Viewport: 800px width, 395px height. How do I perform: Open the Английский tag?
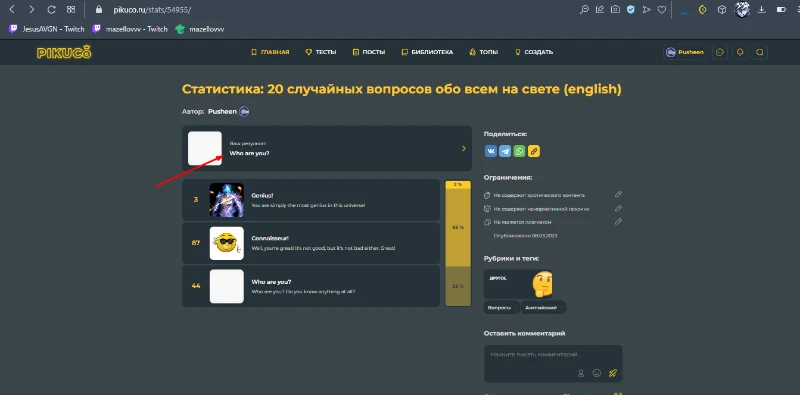[x=543, y=308]
